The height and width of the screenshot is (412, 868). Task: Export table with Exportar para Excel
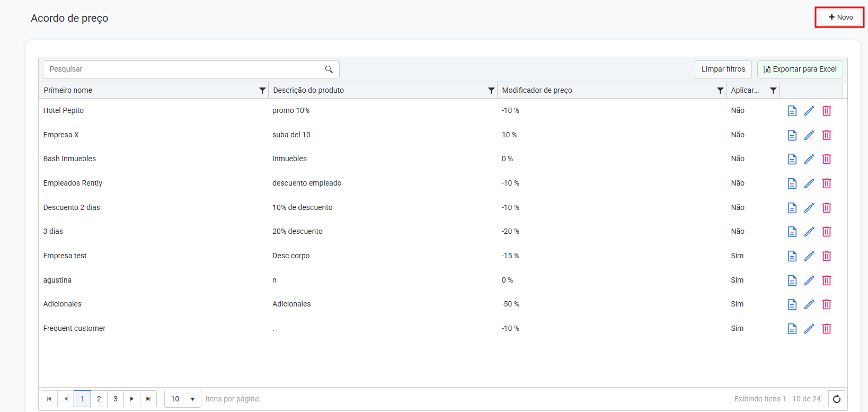click(800, 69)
